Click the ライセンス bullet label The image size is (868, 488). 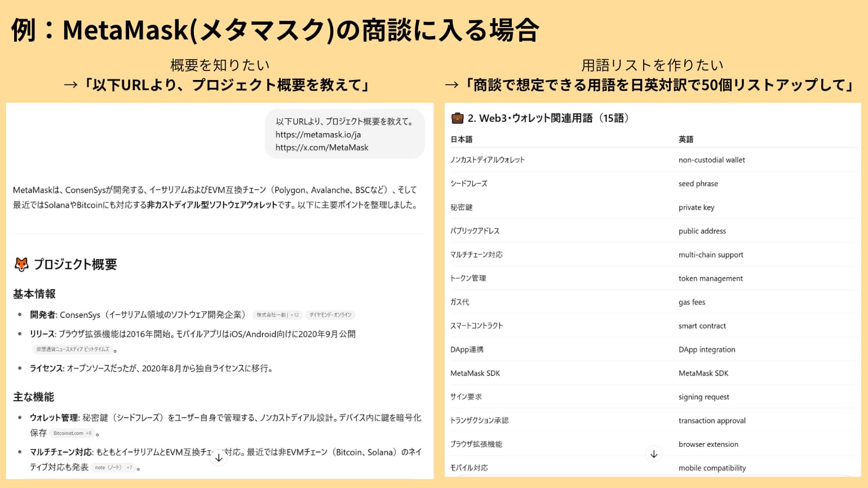[x=47, y=369]
